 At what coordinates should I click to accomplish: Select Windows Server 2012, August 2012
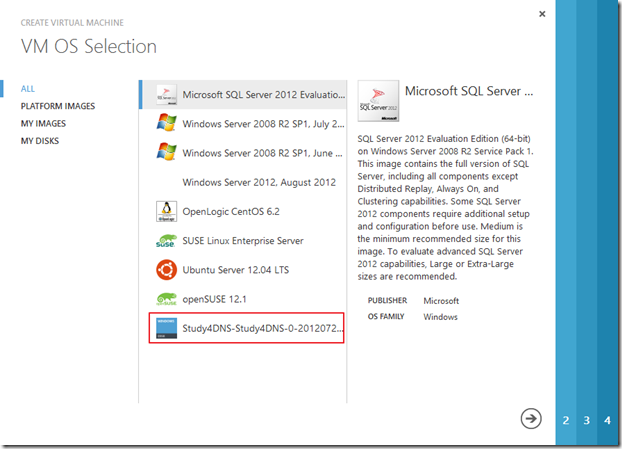click(x=243, y=182)
